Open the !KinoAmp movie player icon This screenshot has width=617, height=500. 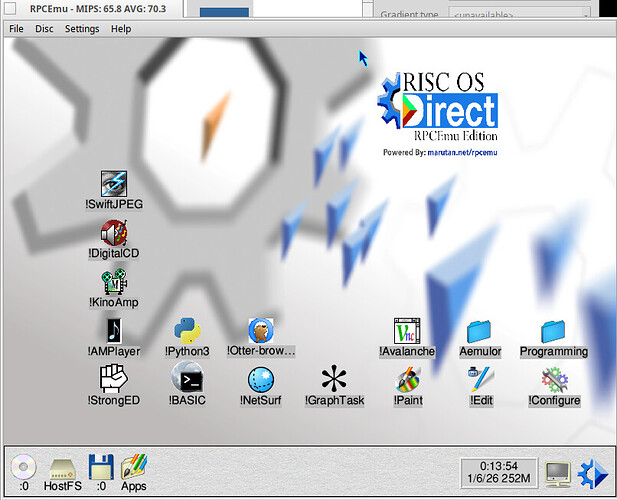click(114, 282)
